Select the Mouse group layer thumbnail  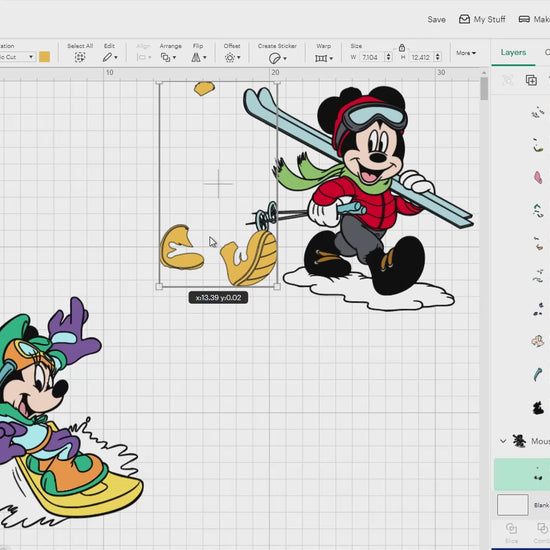point(519,441)
